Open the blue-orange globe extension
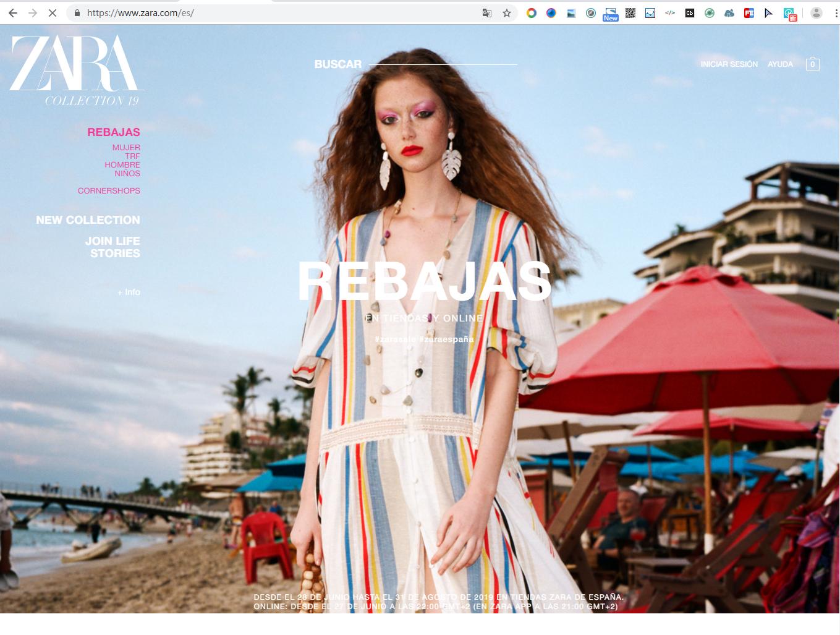The width and height of the screenshot is (840, 635). coord(551,12)
